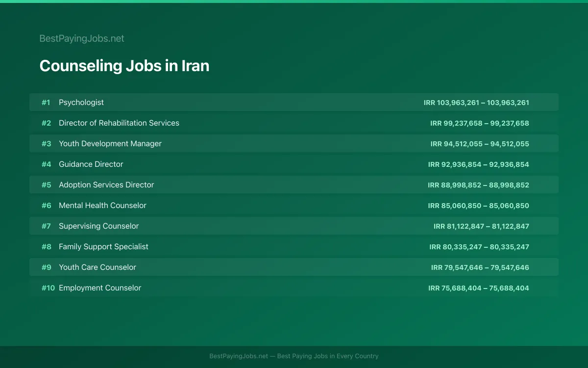Select salary IRR 80,335,247 – 80,335,247
588x368 pixels.
479,247
